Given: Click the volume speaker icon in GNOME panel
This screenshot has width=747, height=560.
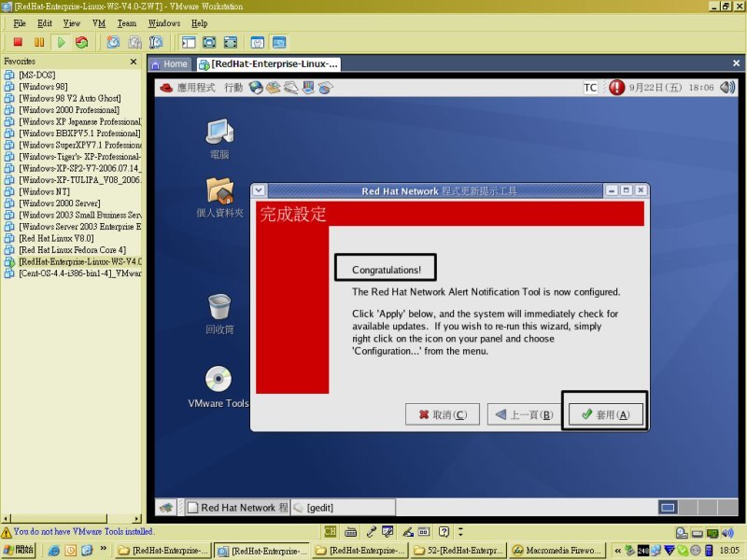Looking at the screenshot, I should click(x=727, y=87).
